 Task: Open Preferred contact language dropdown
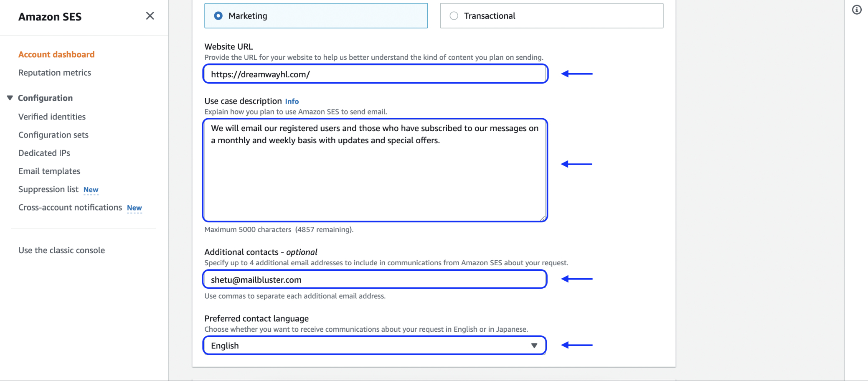tap(375, 345)
